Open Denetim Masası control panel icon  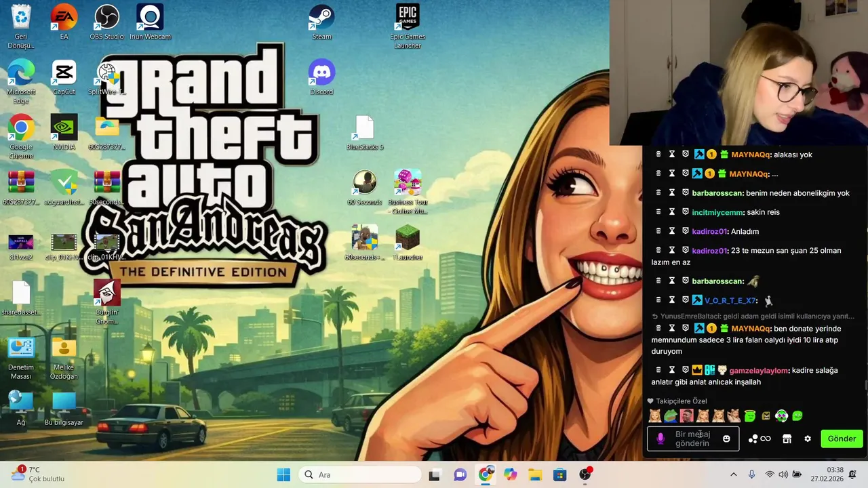(x=21, y=357)
